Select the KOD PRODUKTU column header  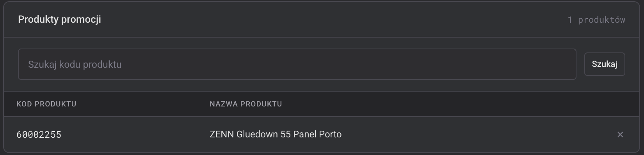(46, 104)
